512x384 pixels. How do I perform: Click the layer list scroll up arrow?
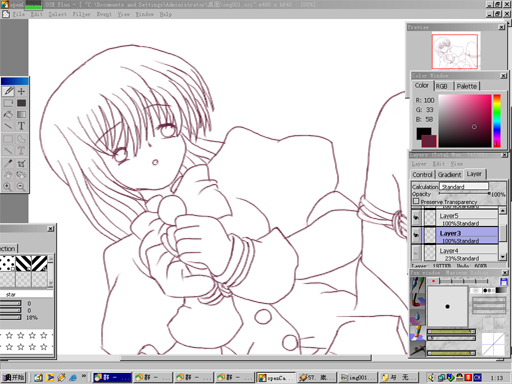502,210
